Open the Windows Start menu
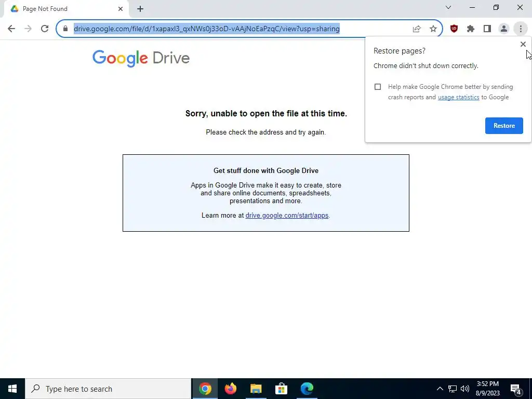 12,389
